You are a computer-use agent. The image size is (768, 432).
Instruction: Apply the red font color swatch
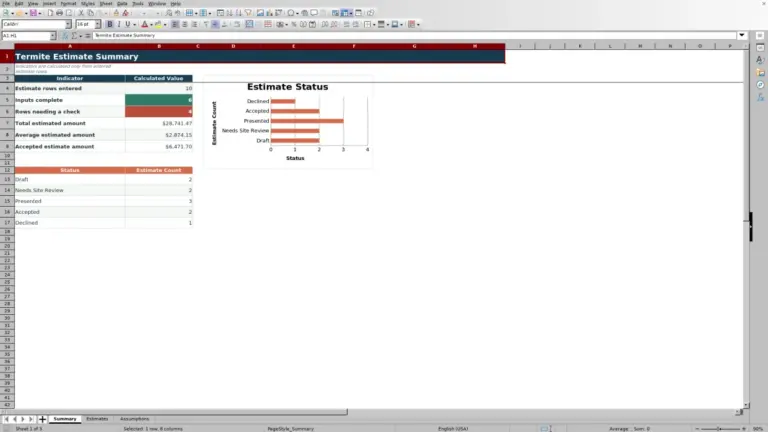pos(144,24)
